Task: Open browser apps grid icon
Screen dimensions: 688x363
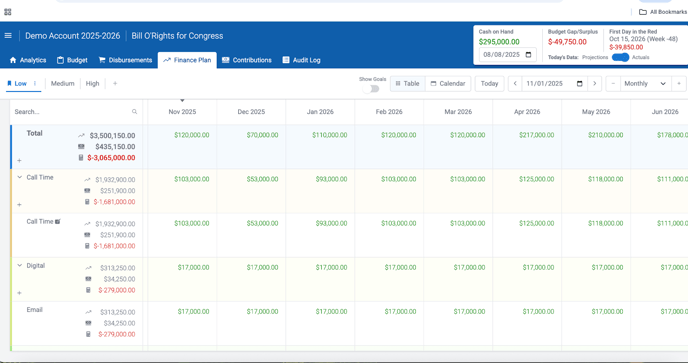Action: (7, 12)
